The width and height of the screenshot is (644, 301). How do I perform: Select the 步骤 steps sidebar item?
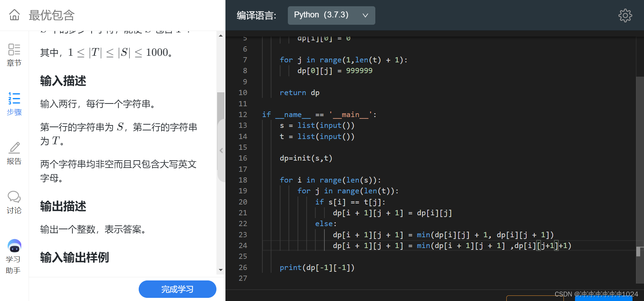[x=14, y=104]
